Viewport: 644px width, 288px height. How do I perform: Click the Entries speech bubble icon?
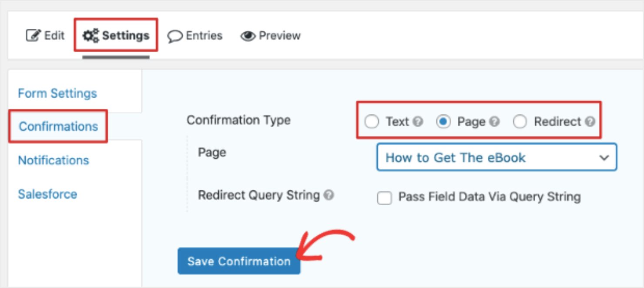click(174, 36)
